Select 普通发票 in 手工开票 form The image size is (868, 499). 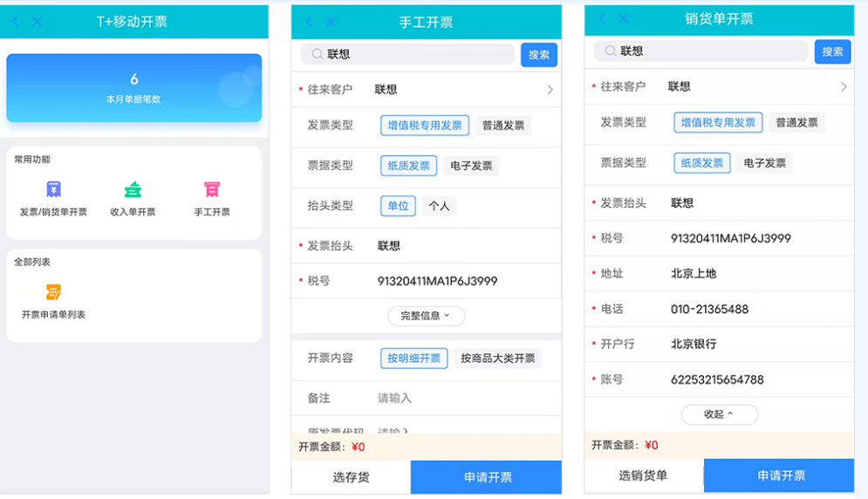[x=503, y=126]
